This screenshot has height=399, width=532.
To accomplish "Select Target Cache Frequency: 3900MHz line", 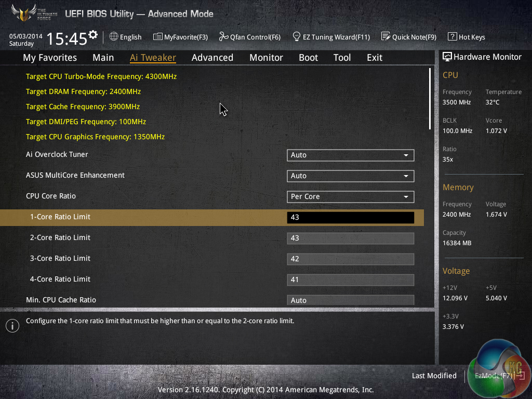I will point(83,107).
